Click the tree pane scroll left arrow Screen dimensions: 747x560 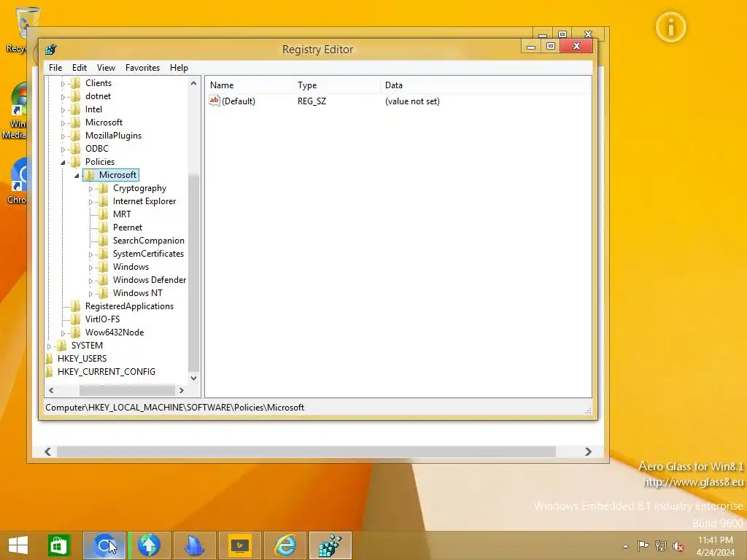point(52,391)
